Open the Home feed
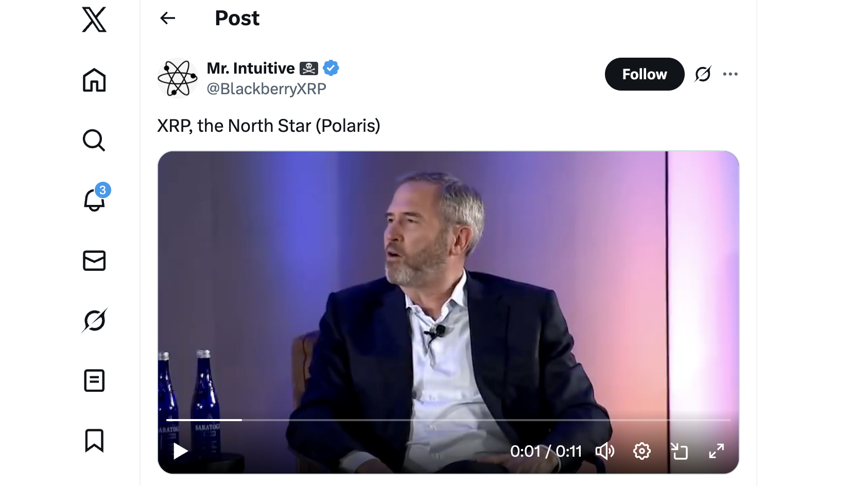This screenshot has width=868, height=486. point(94,80)
